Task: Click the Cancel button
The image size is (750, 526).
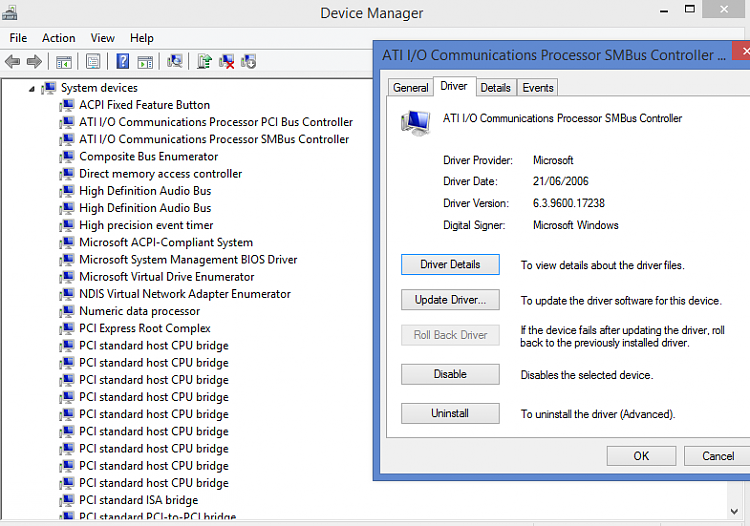Action: [718, 456]
